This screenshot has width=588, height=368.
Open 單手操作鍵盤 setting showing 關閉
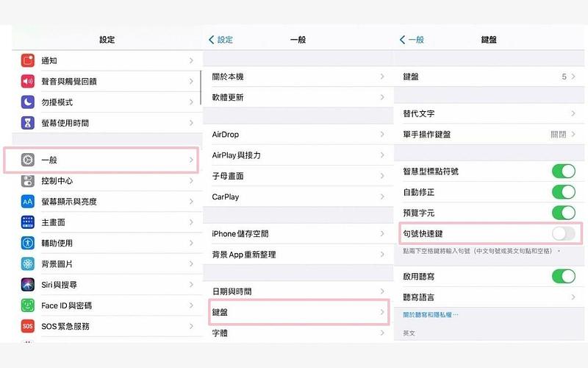point(488,134)
